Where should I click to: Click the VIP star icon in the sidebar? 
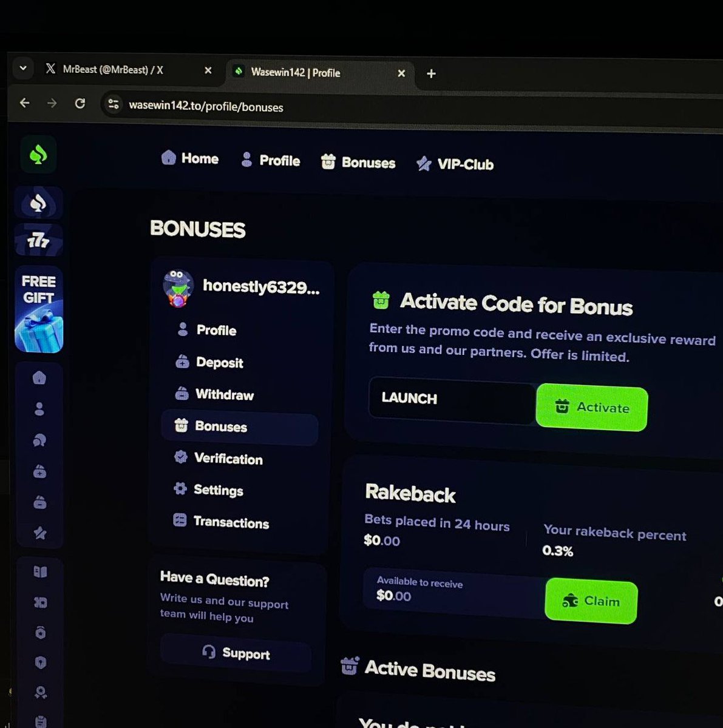coord(39,534)
